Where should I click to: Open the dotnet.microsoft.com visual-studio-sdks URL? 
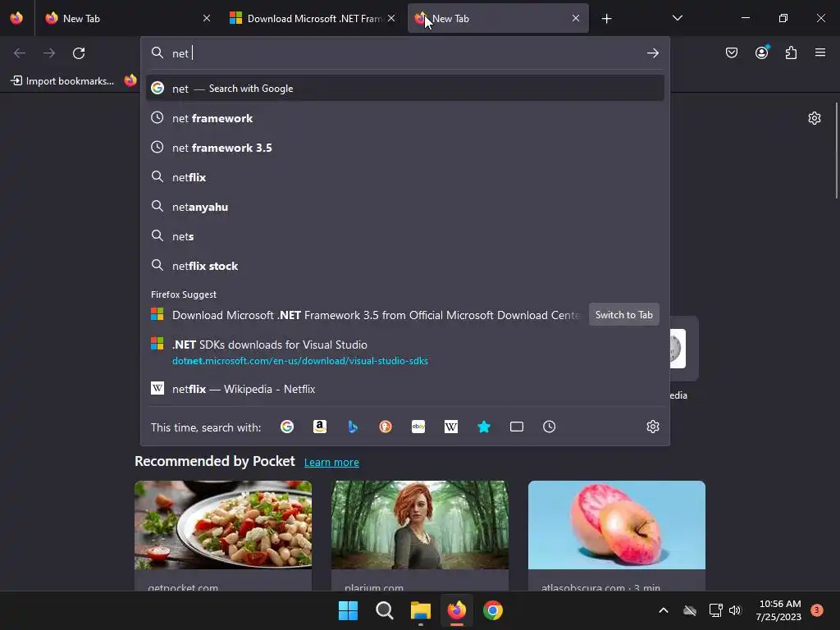tap(300, 361)
